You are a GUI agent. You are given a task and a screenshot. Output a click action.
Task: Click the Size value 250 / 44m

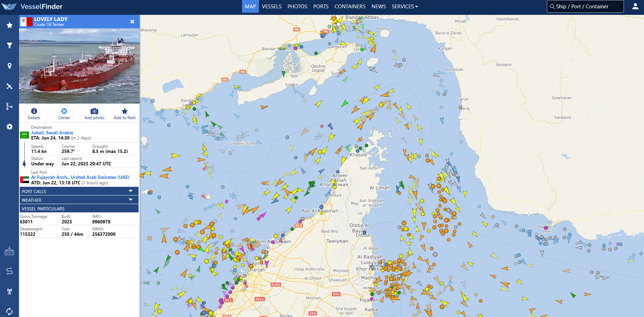[72, 234]
